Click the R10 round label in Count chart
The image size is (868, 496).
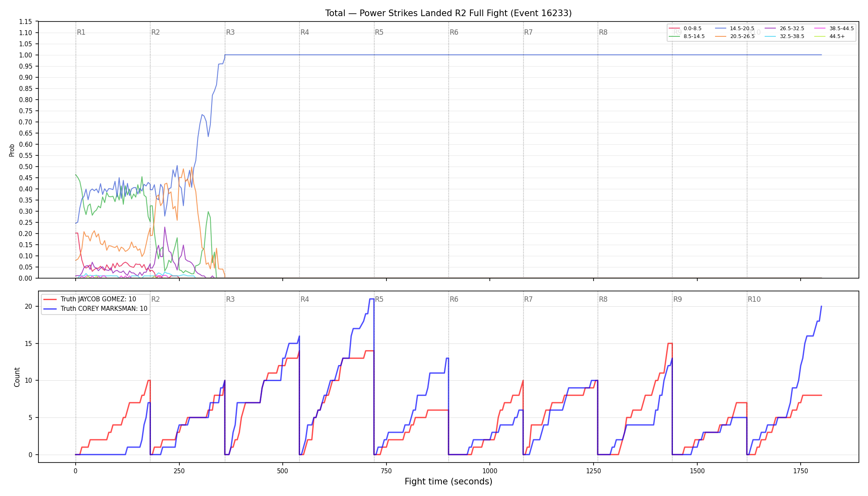pyautogui.click(x=754, y=299)
